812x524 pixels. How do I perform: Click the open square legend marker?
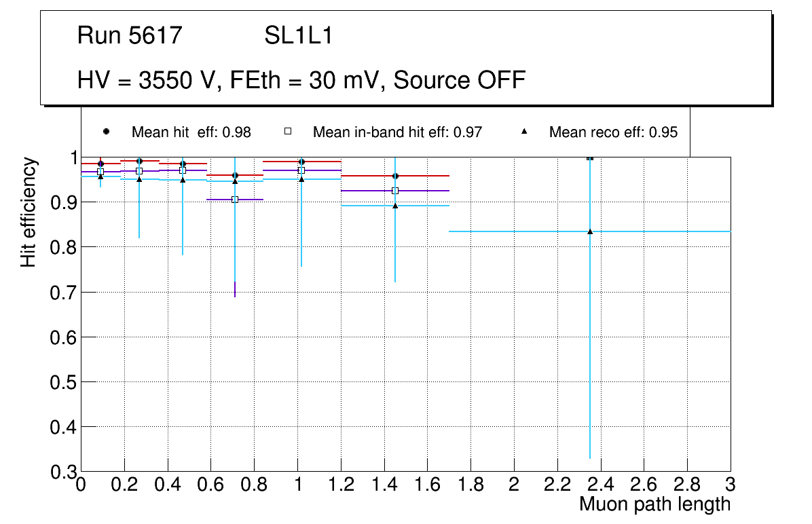pos(287,132)
